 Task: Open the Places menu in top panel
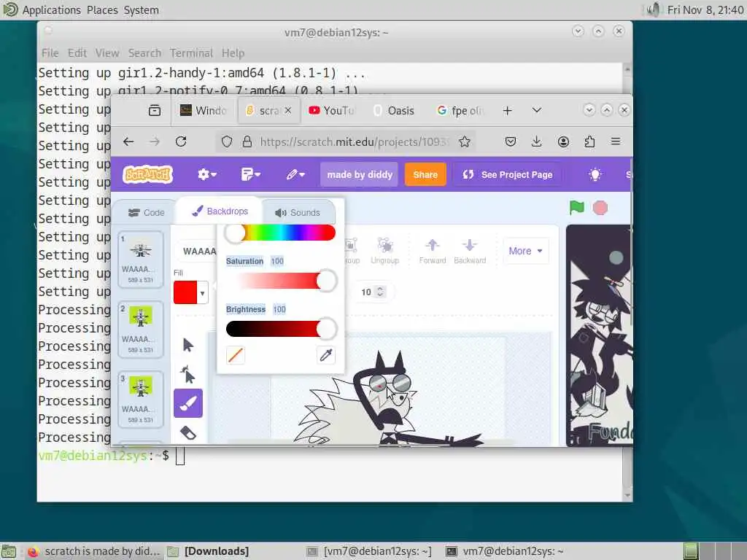102,10
